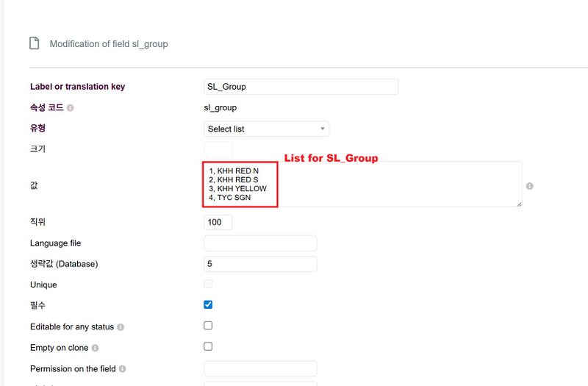
Task: Click the Language file input field
Action: point(260,243)
